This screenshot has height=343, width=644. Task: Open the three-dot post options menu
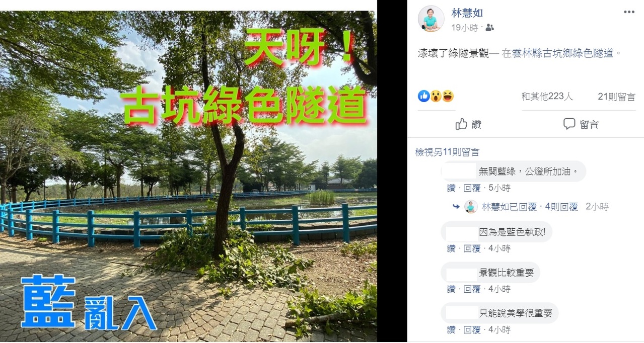(x=629, y=12)
